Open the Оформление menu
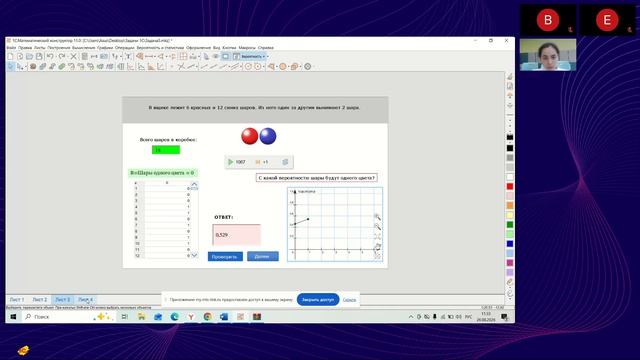The width and height of the screenshot is (640, 360). pyautogui.click(x=198, y=48)
